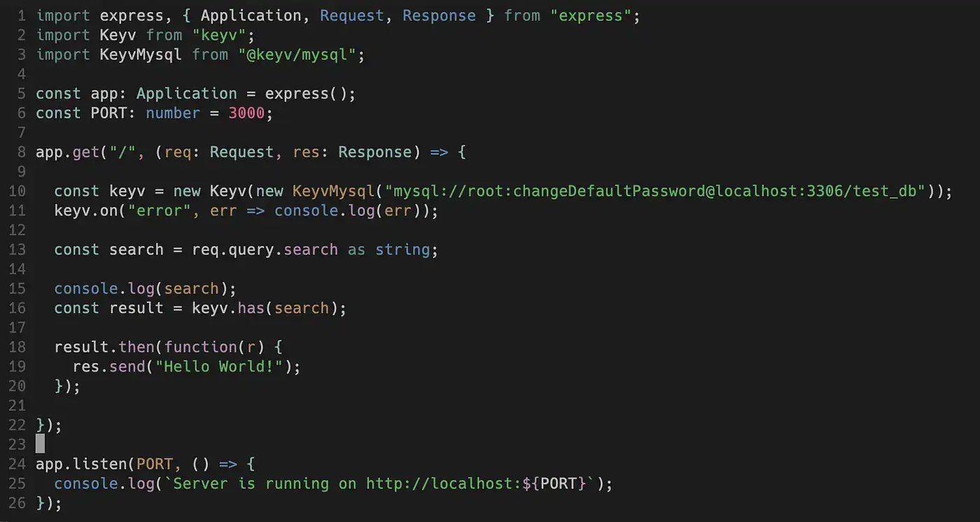Image resolution: width=980 pixels, height=522 pixels.
Task: Click KeyvMysql in the line 3 import
Action: (141, 55)
